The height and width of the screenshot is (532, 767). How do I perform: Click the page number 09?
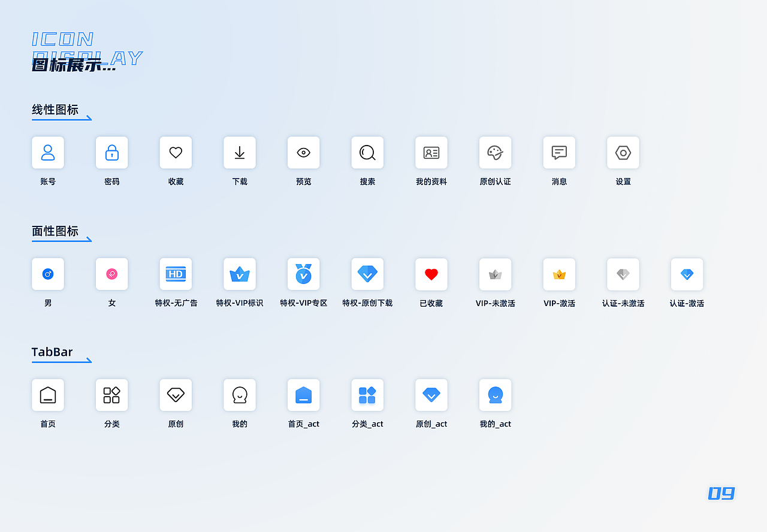721,494
